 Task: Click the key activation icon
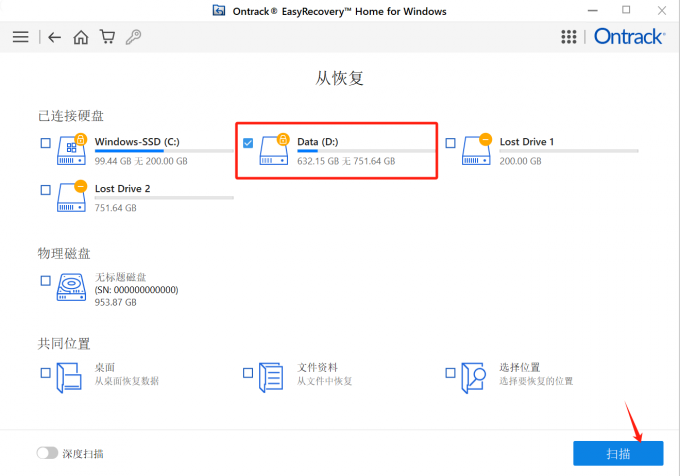(134, 37)
